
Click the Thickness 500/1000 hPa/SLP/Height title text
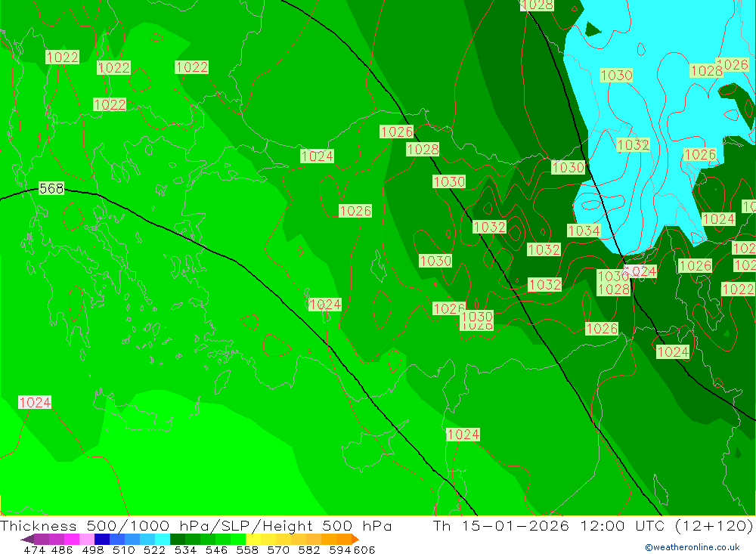pyautogui.click(x=196, y=525)
